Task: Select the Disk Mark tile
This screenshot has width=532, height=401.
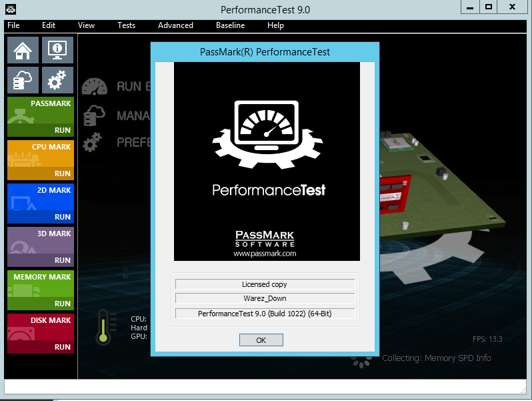Action: click(41, 328)
